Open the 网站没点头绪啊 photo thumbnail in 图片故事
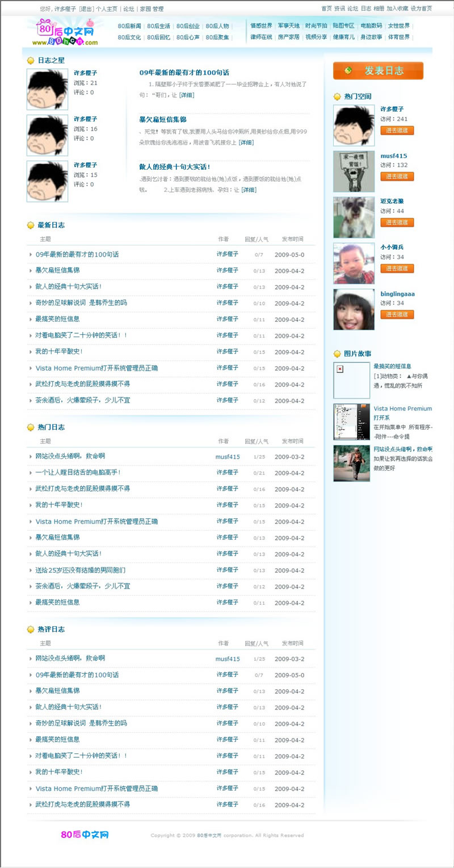 point(352,463)
